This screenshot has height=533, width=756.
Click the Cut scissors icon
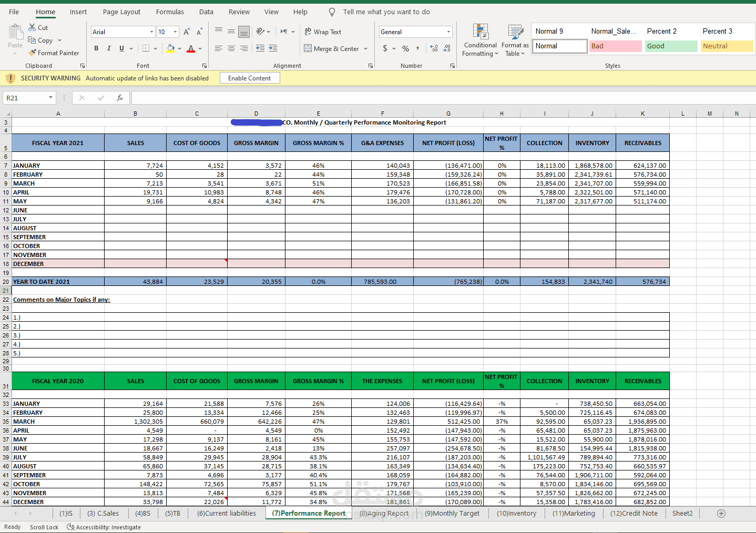pyautogui.click(x=32, y=27)
